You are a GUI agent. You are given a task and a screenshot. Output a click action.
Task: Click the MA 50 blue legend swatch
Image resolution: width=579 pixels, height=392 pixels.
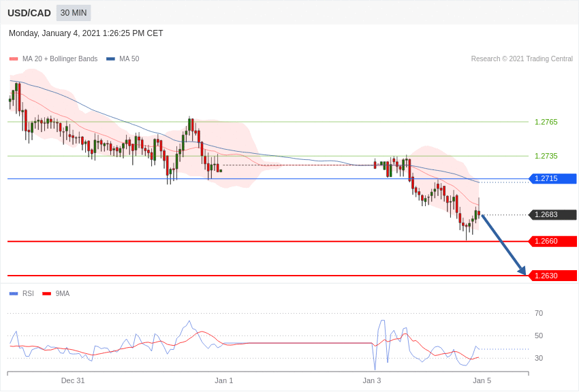click(x=110, y=59)
